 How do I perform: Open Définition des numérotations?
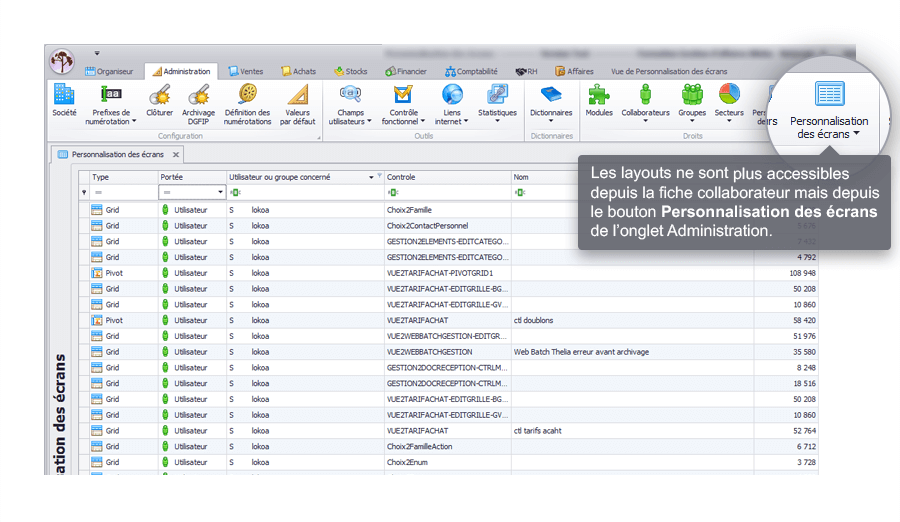[247, 100]
